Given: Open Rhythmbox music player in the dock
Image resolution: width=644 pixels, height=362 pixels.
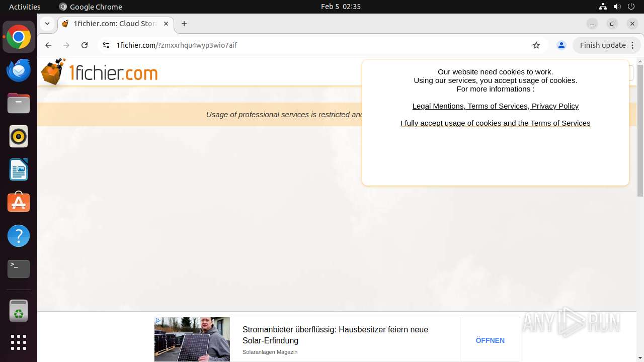Looking at the screenshot, I should click(19, 137).
